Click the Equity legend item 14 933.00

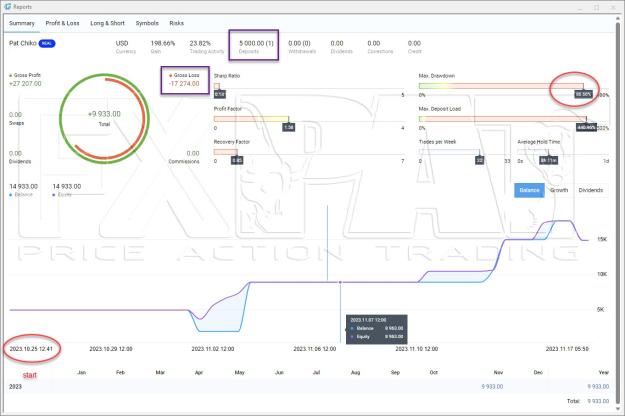point(67,190)
